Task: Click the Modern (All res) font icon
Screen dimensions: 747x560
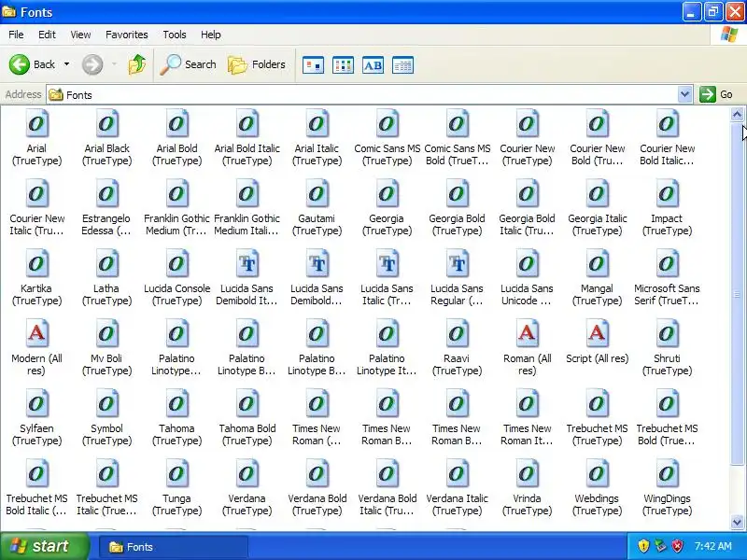Action: click(x=36, y=334)
